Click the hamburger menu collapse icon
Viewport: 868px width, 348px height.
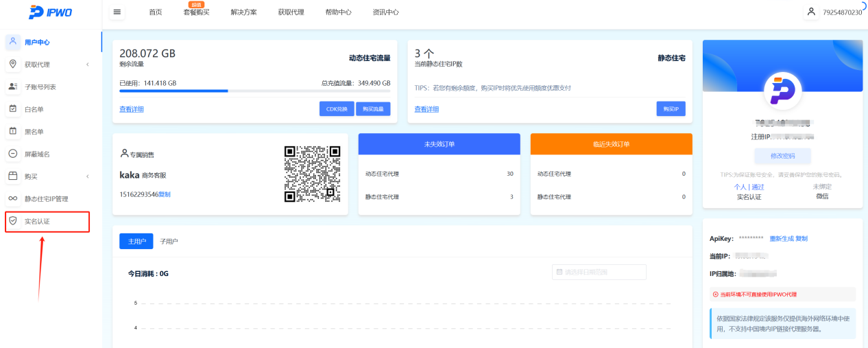click(x=117, y=12)
